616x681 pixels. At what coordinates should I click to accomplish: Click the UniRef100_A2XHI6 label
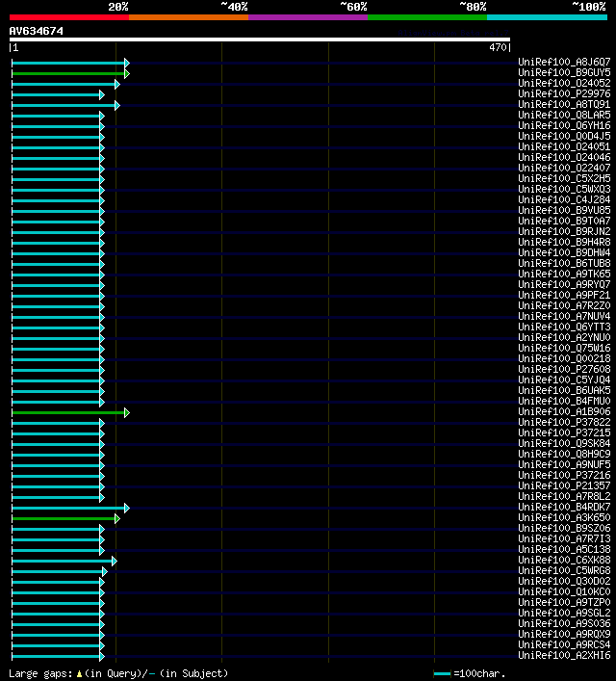(x=564, y=655)
